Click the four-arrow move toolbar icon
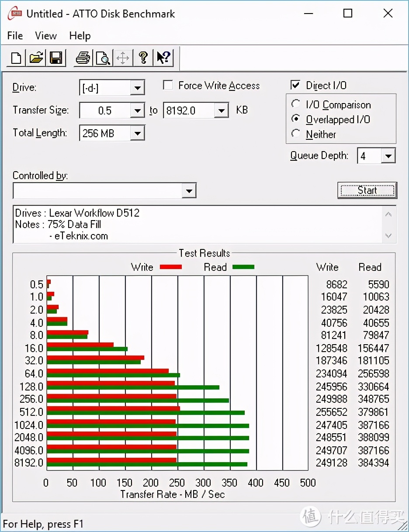The height and width of the screenshot is (532, 409). click(x=123, y=58)
